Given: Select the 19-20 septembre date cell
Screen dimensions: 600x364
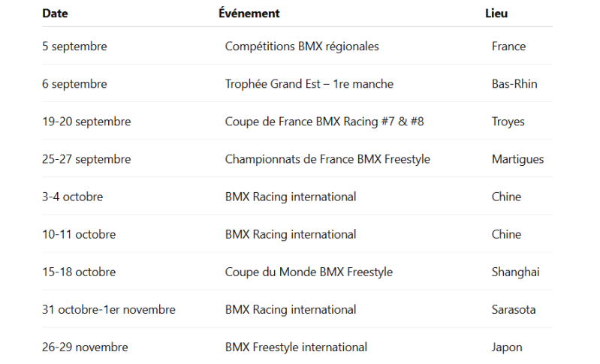Looking at the screenshot, I should [86, 122].
